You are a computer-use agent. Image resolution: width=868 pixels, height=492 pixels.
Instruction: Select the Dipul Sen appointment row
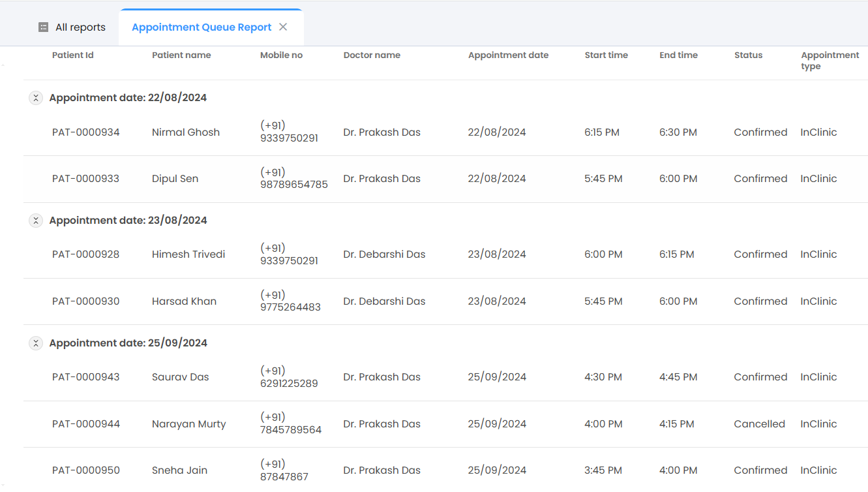click(175, 179)
